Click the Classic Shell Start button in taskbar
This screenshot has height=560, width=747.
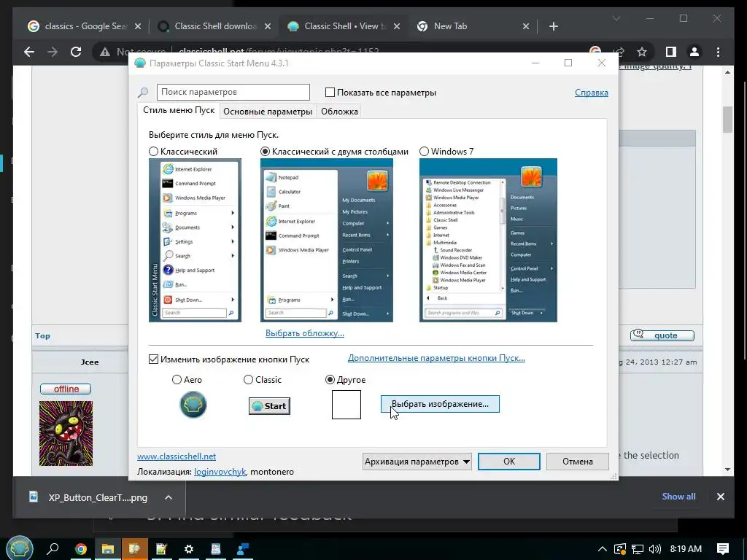tap(19, 548)
